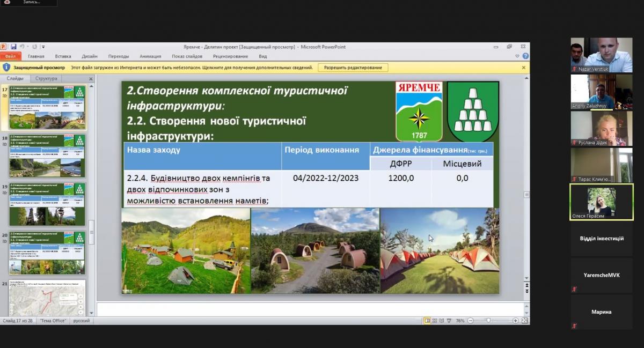Start Slide Show from status bar icon
Screen dimensions: 644x348
(x=450, y=321)
